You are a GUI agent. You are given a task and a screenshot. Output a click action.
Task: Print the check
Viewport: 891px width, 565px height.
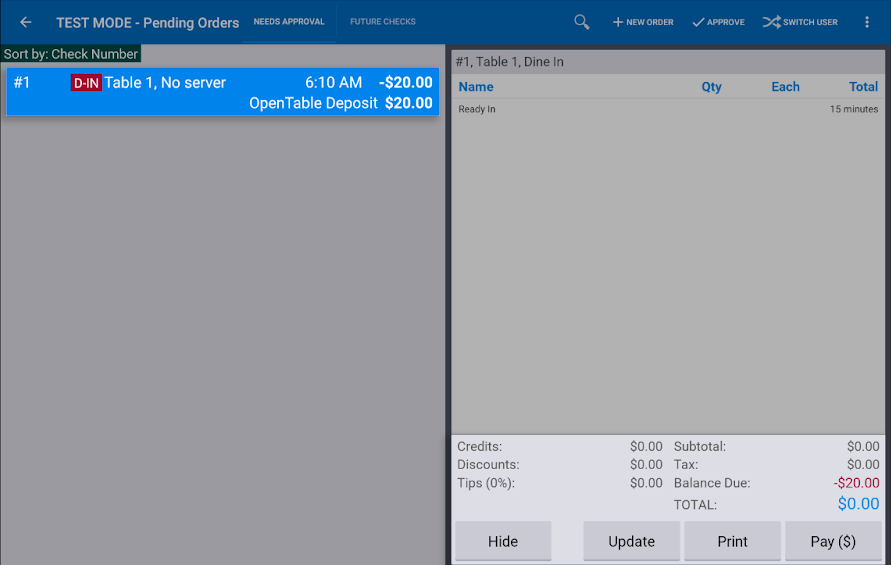coord(732,541)
